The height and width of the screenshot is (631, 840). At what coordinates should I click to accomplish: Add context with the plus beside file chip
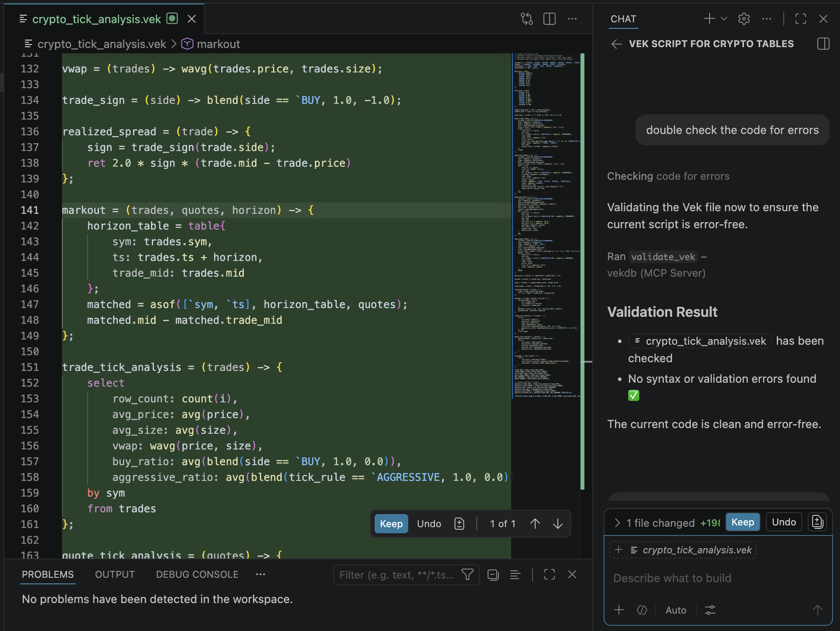618,550
